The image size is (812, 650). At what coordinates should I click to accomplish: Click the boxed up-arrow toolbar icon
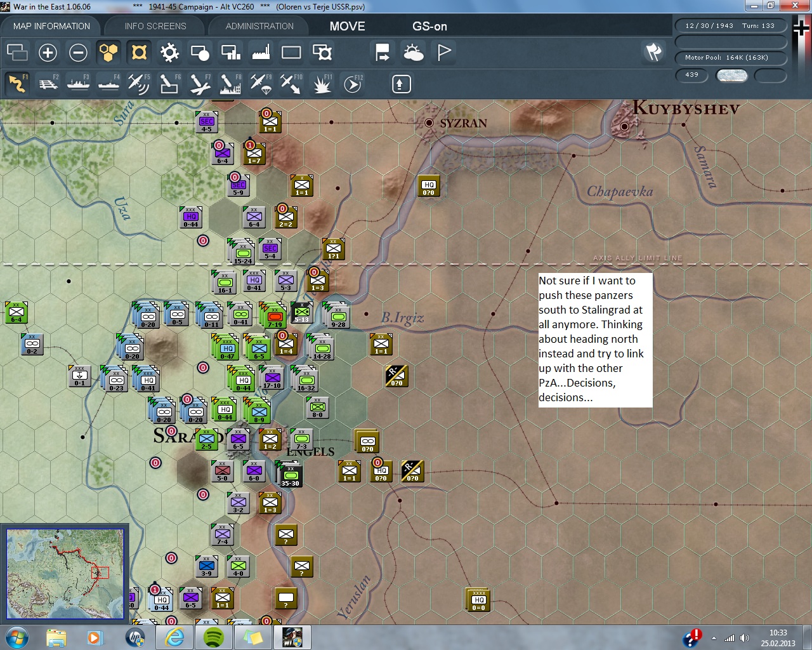tap(401, 84)
